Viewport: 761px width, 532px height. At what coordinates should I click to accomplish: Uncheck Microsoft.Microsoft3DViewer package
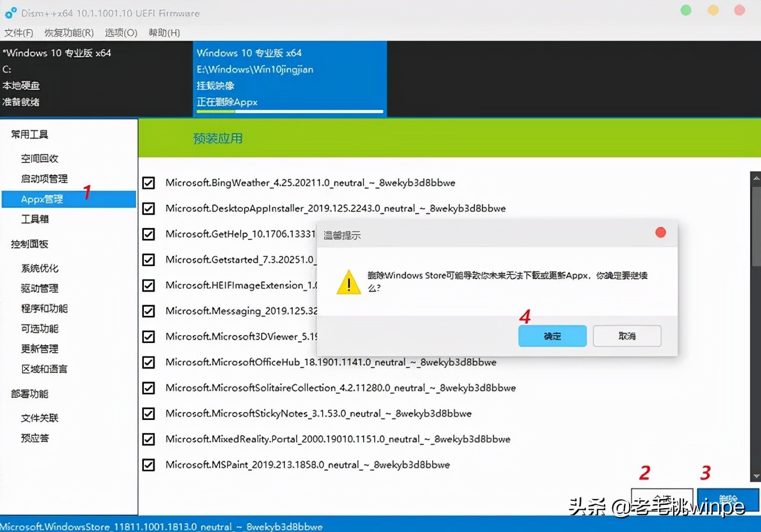148,337
